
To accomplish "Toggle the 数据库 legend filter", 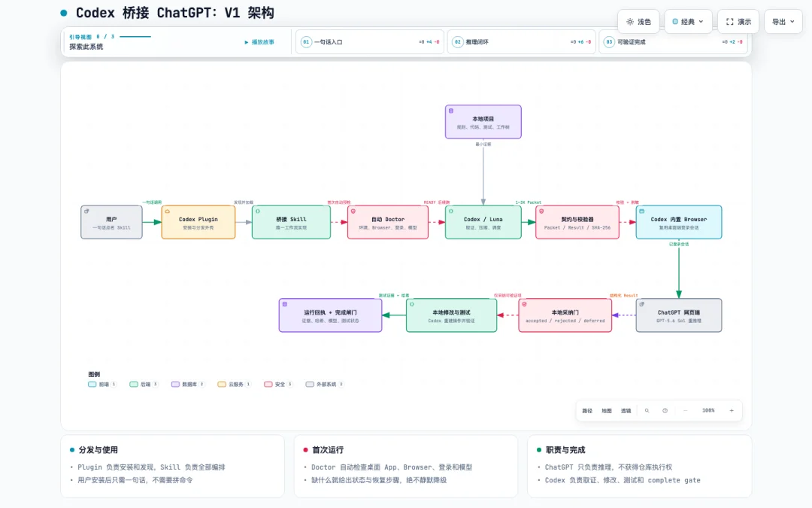I will [188, 384].
